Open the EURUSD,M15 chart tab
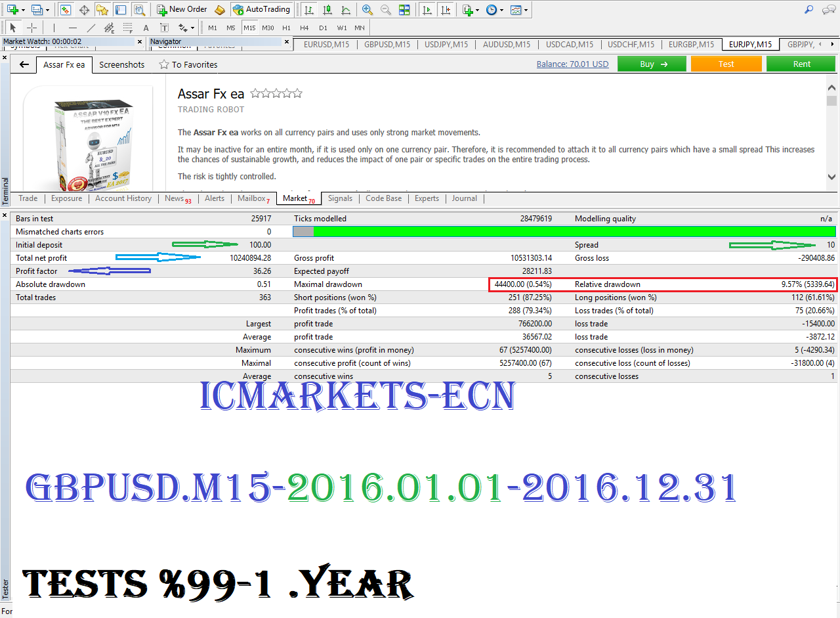840x618 pixels. [x=326, y=45]
